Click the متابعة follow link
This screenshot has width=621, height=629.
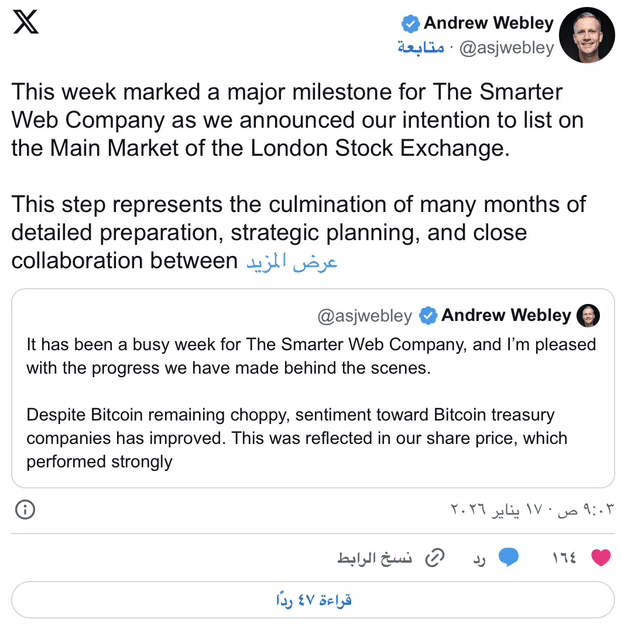point(421,47)
